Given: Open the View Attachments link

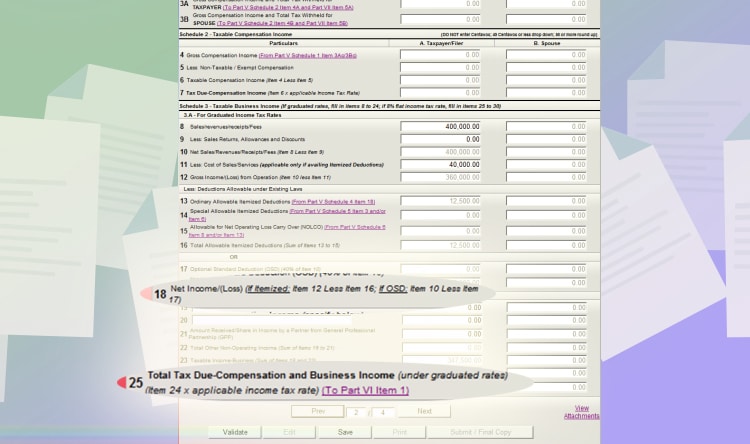Looking at the screenshot, I should click(581, 412).
